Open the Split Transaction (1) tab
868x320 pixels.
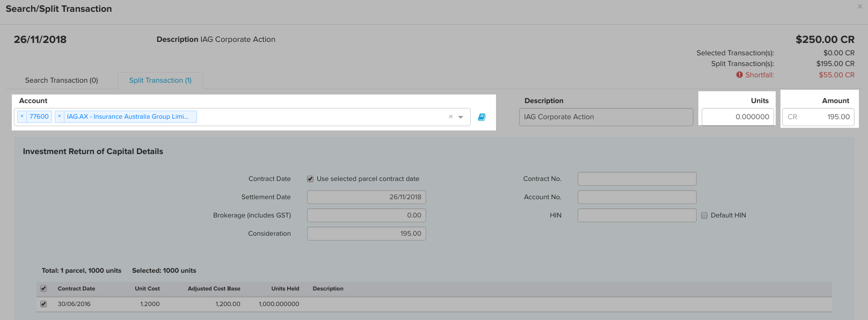click(x=160, y=81)
